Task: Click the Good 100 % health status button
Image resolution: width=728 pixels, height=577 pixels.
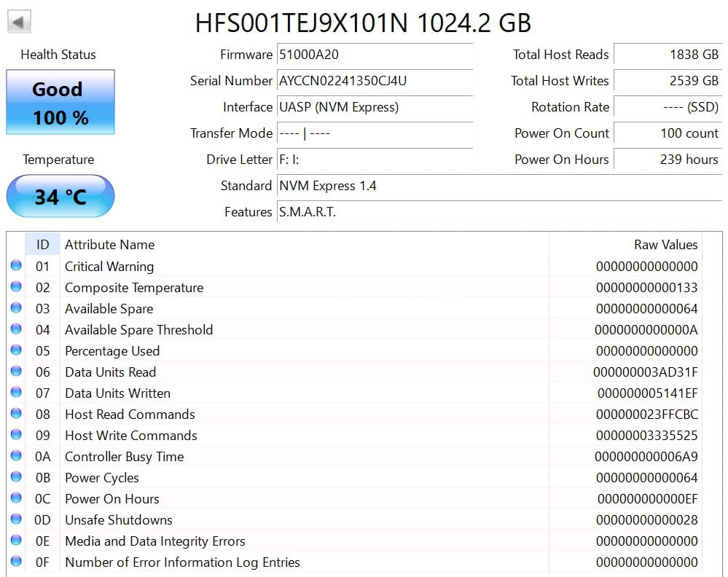Action: point(60,103)
